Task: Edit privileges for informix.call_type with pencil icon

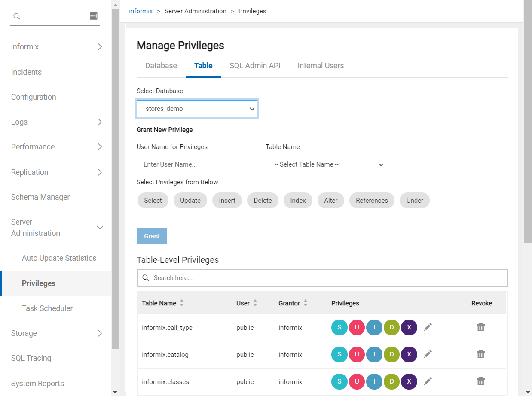Action: 427,327
